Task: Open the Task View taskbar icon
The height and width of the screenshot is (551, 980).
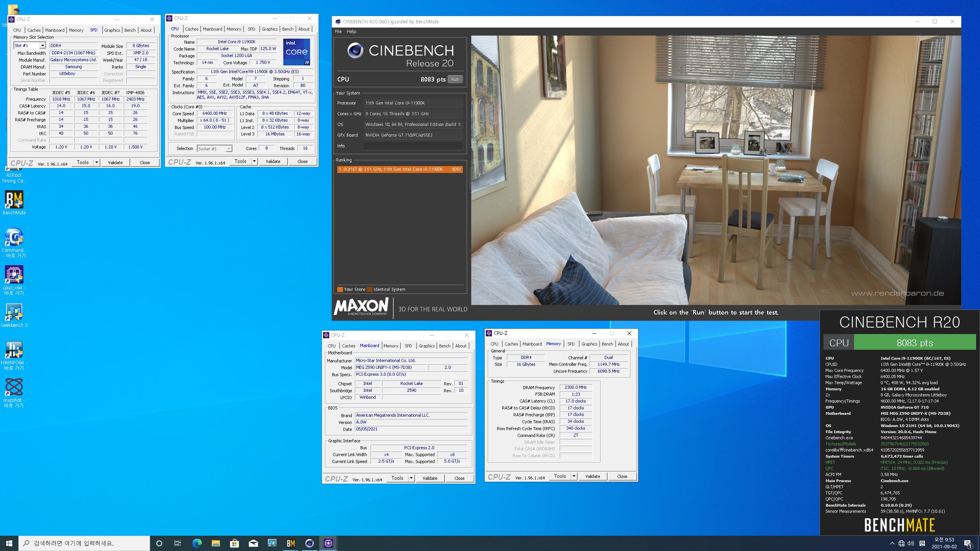Action: click(178, 543)
